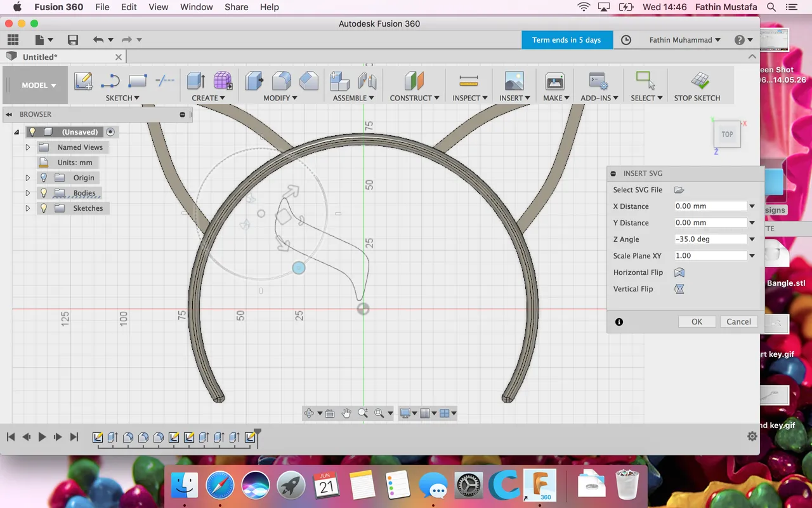Open the X Distance dropdown arrow
812x508 pixels.
point(752,206)
